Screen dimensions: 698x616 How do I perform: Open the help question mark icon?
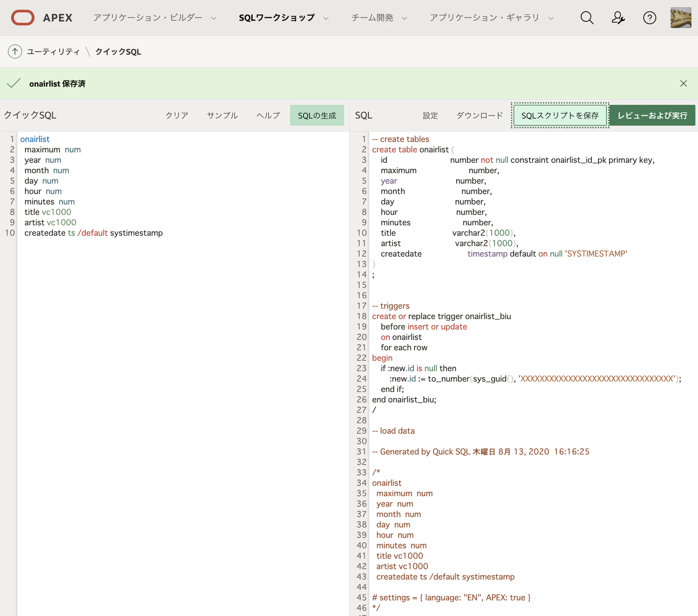[x=649, y=18]
